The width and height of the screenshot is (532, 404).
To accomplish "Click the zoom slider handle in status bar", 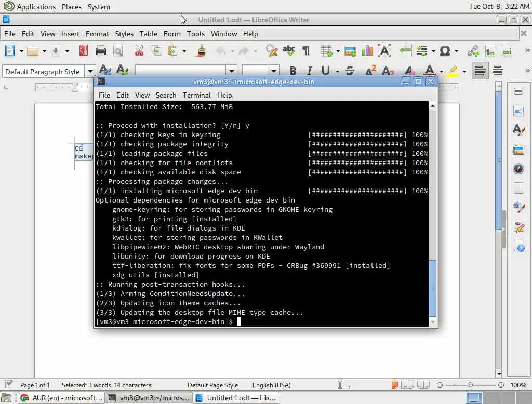I will coord(470,385).
